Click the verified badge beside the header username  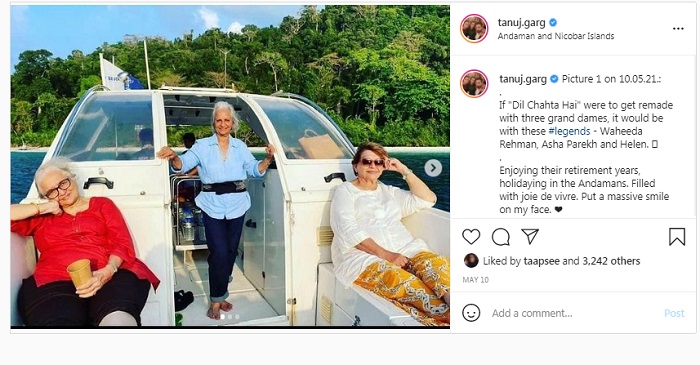[x=553, y=22]
